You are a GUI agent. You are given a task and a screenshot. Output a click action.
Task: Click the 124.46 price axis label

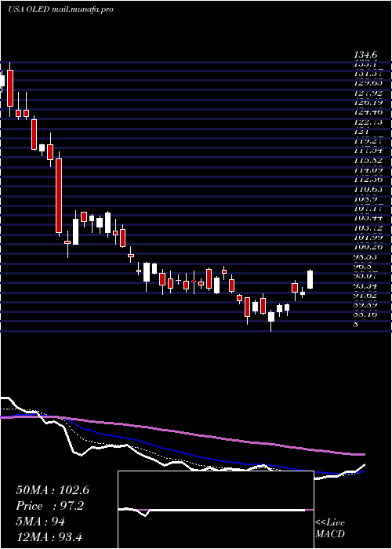[x=368, y=112]
